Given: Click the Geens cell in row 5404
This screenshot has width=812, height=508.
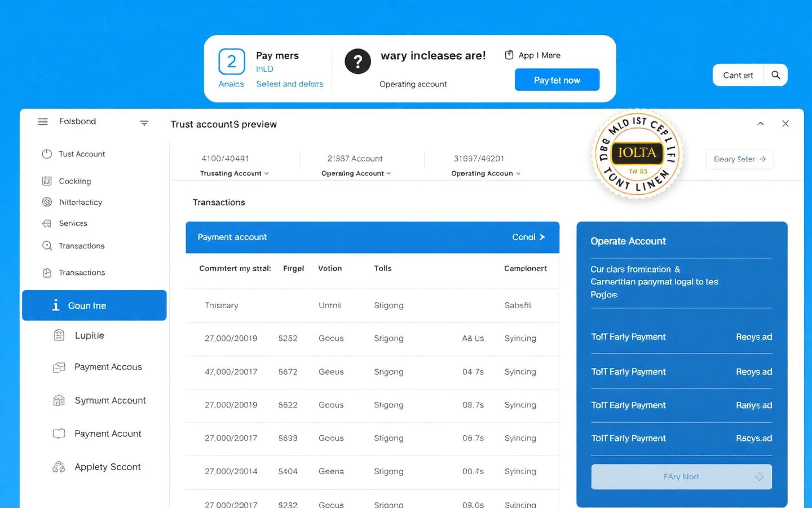Looking at the screenshot, I should 331,471.
